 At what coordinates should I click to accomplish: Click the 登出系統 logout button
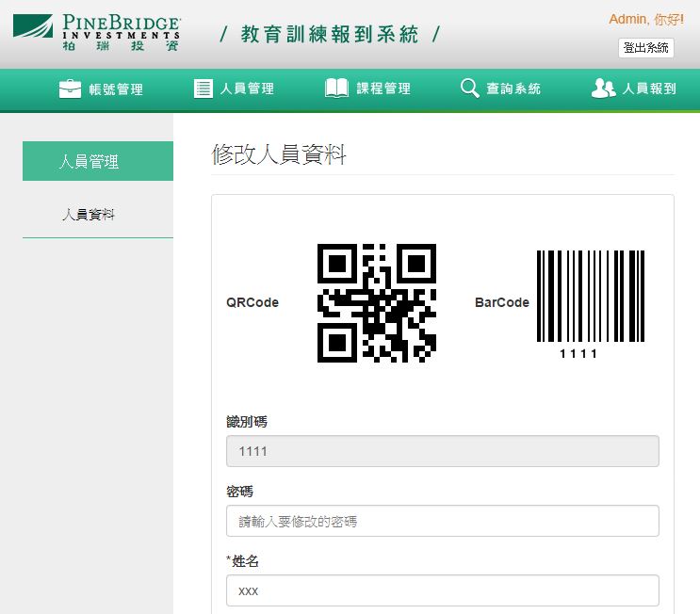pos(645,48)
